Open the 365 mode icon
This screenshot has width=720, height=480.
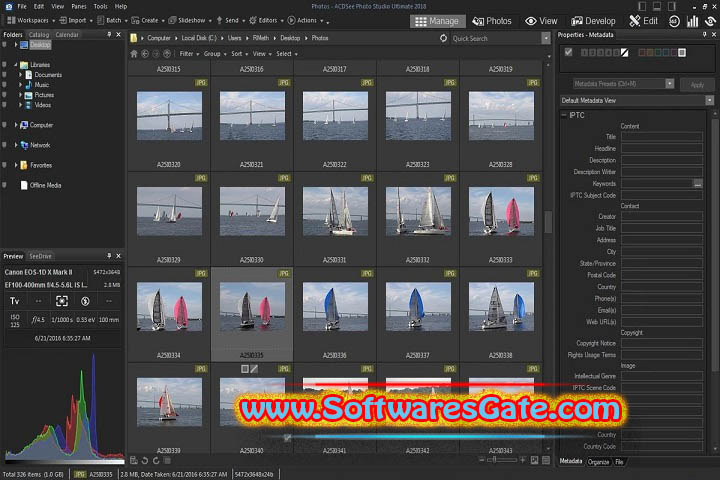tap(674, 21)
